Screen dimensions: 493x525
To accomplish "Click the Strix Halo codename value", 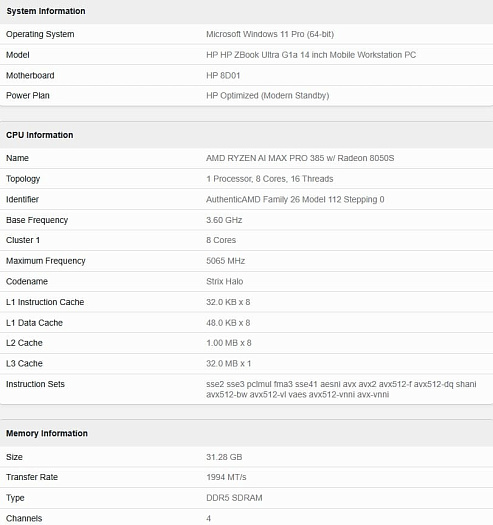I will click(224, 281).
